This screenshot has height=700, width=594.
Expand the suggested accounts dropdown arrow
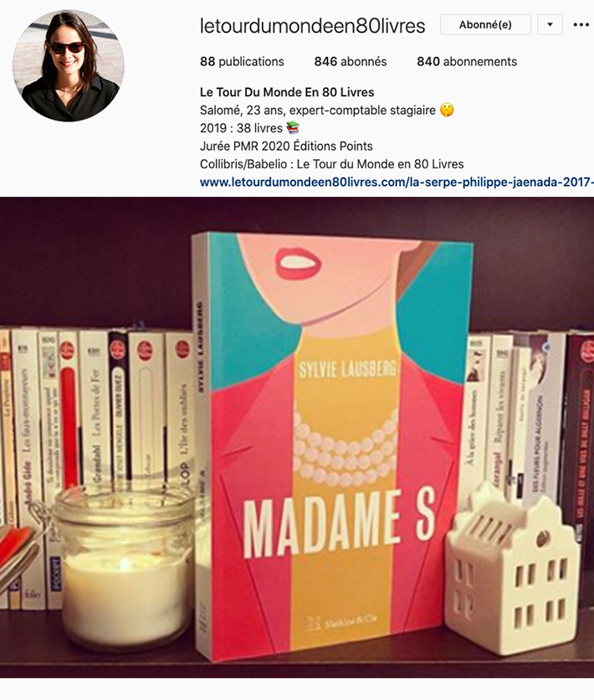(x=550, y=24)
